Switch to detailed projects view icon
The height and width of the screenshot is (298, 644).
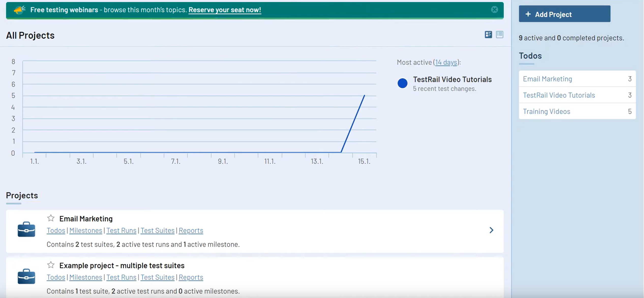pos(488,35)
